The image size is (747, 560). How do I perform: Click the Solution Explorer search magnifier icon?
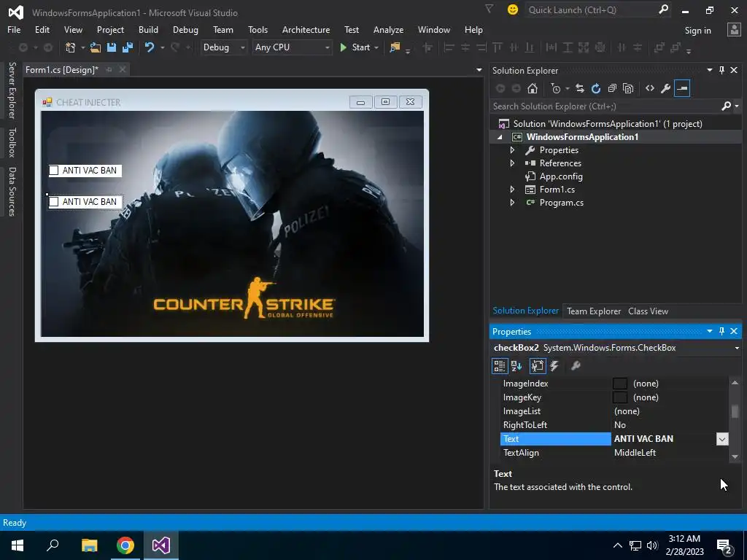(x=726, y=106)
